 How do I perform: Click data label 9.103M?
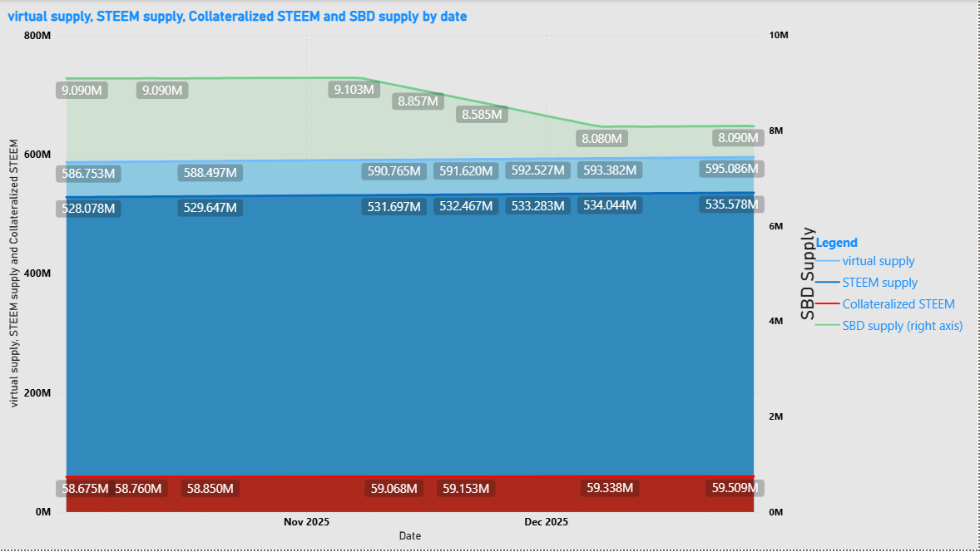pyautogui.click(x=354, y=89)
